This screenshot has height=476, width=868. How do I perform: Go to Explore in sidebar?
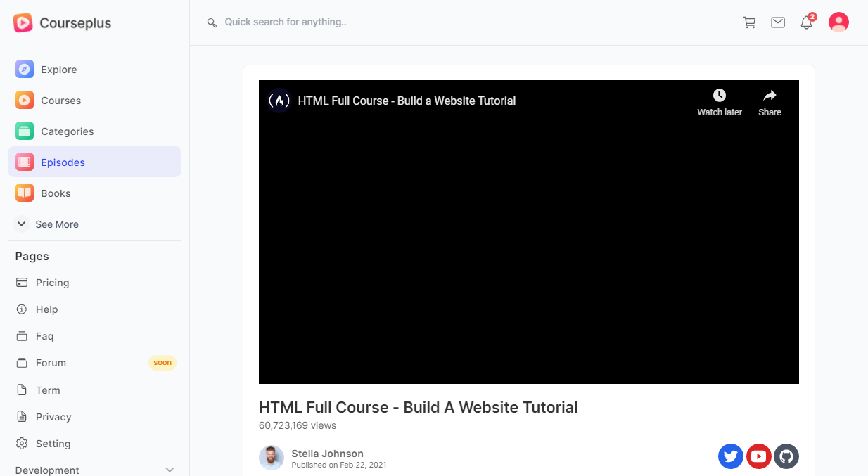tap(58, 70)
